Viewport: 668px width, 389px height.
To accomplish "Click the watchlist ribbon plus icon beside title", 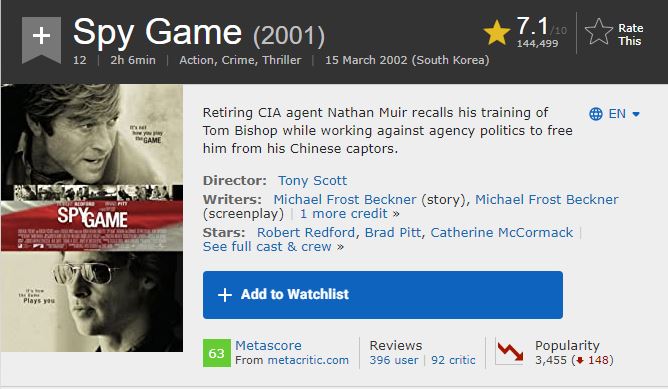I will pyautogui.click(x=41, y=40).
